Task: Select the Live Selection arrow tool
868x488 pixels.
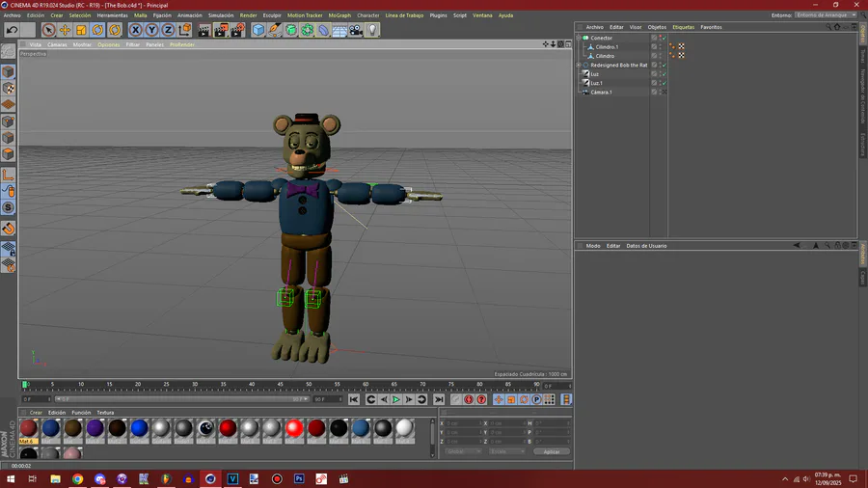Action: [x=48, y=30]
